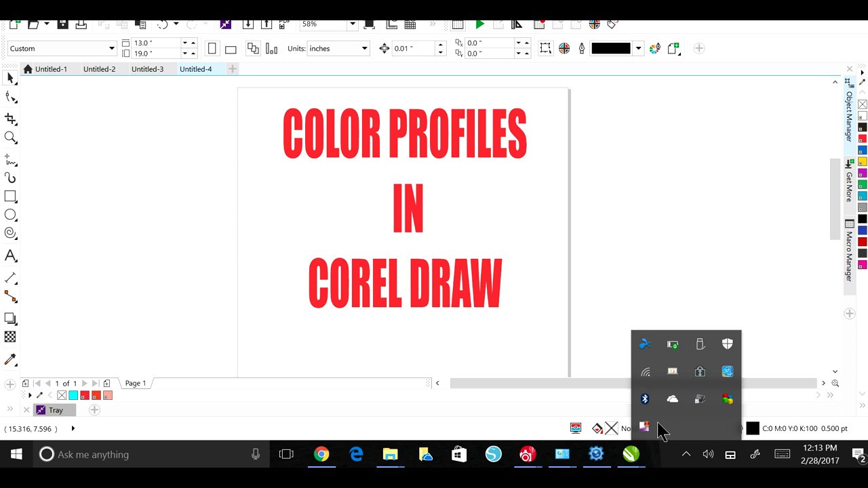Screen dimensions: 868x488
Task: Toggle Treat As Filled bounding box icon
Action: (x=545, y=49)
